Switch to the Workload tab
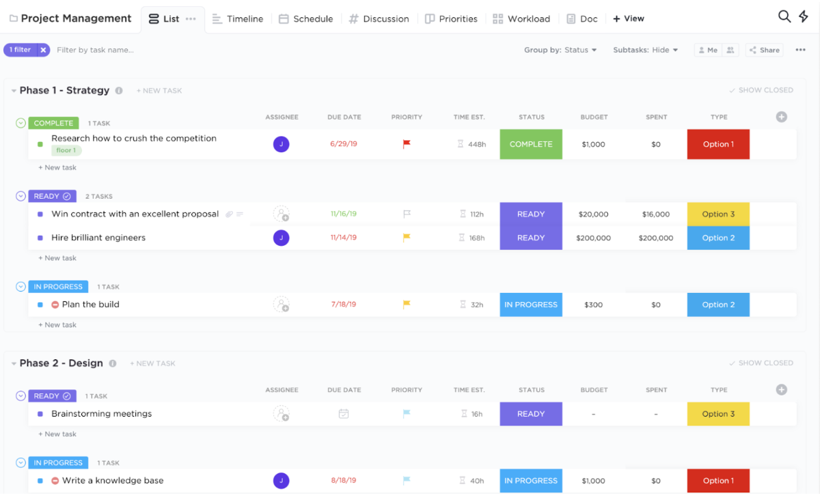820x504 pixels. (x=521, y=18)
